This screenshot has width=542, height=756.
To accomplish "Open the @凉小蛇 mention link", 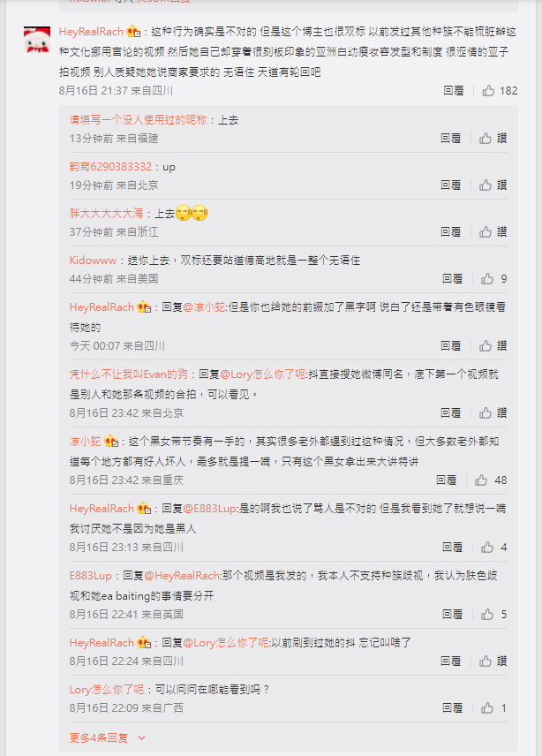I will point(204,307).
